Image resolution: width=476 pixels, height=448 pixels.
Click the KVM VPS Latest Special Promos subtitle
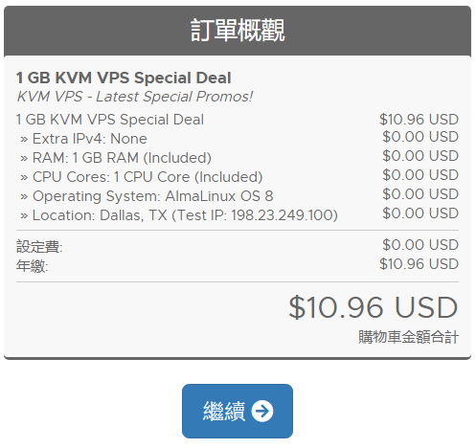(134, 97)
